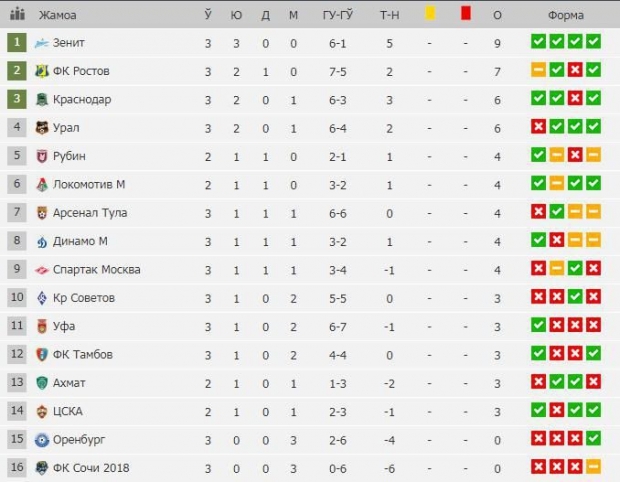Click the Spartak Moscow logo
The image size is (620, 482).
pyautogui.click(x=42, y=270)
